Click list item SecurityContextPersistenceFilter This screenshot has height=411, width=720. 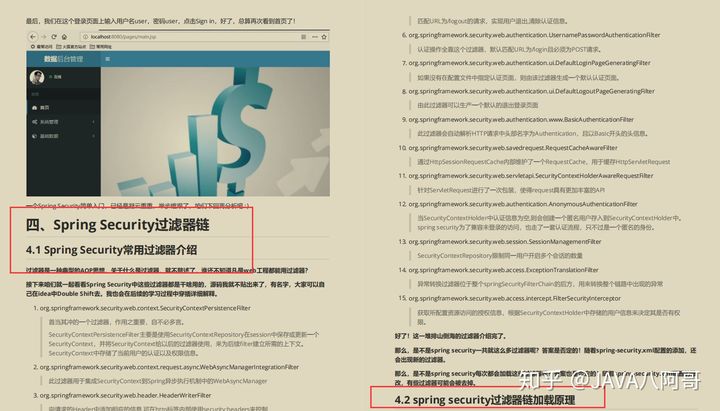point(145,308)
